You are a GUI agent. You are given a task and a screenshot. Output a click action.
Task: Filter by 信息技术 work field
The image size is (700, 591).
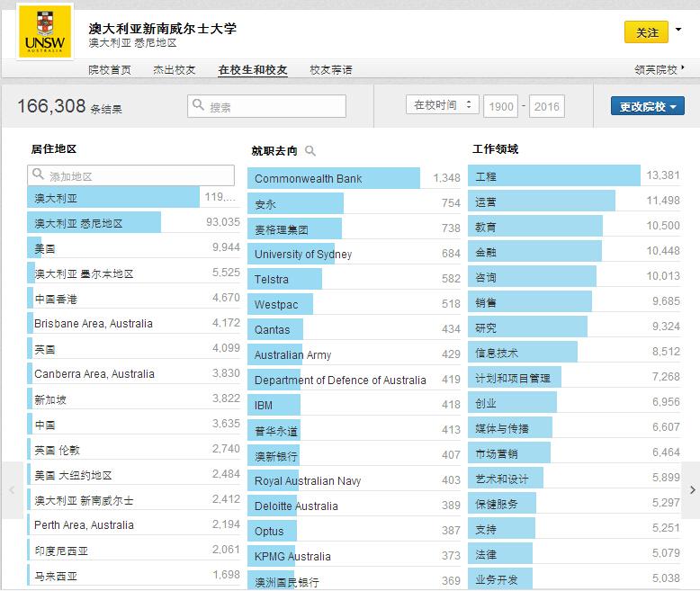pos(574,353)
